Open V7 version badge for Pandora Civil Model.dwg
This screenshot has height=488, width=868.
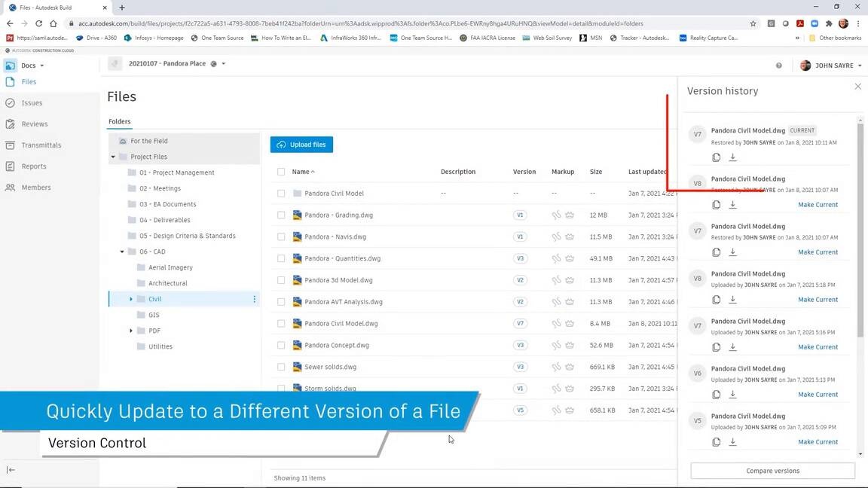pyautogui.click(x=520, y=324)
